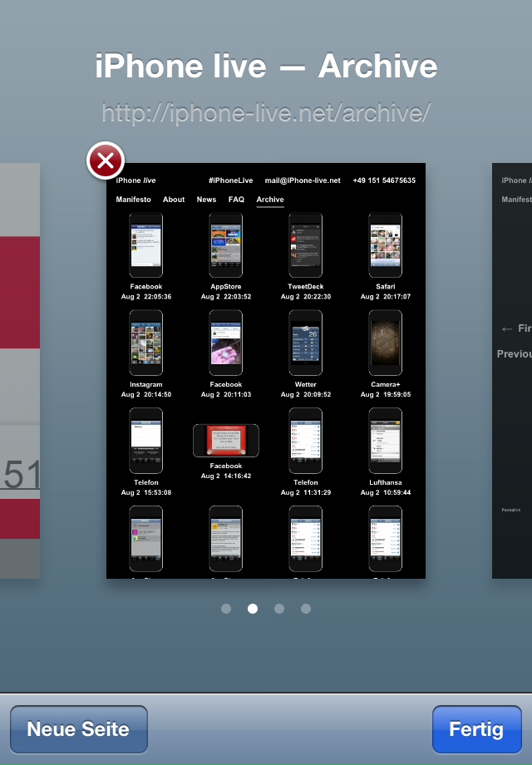Viewport: 532px width, 765px height.
Task: Open Facebook screenshot from 20:11:03
Action: (x=226, y=343)
